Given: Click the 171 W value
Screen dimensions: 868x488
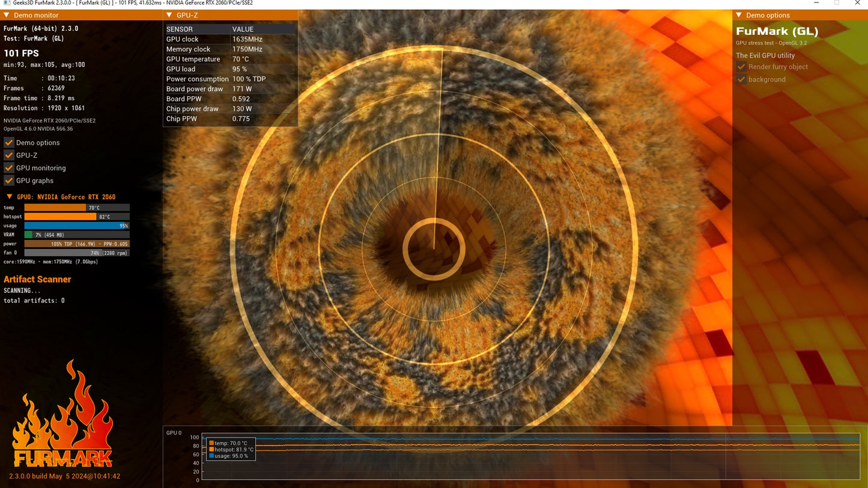Looking at the screenshot, I should [x=242, y=89].
